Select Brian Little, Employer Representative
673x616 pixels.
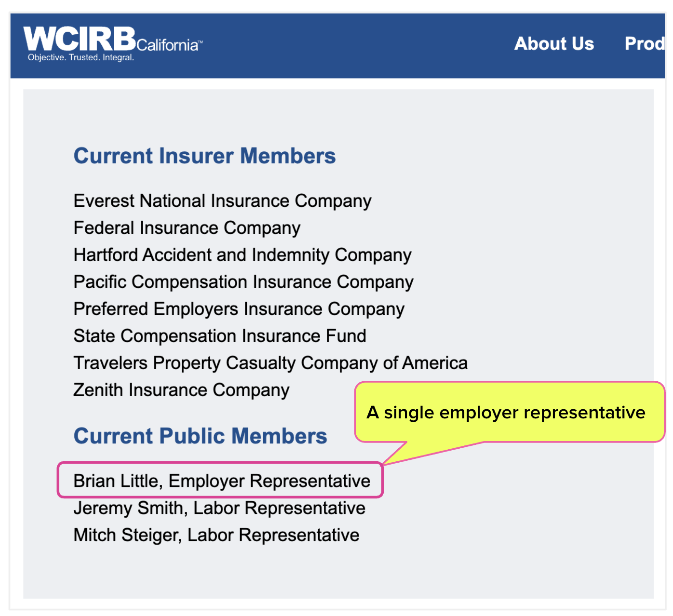point(222,481)
